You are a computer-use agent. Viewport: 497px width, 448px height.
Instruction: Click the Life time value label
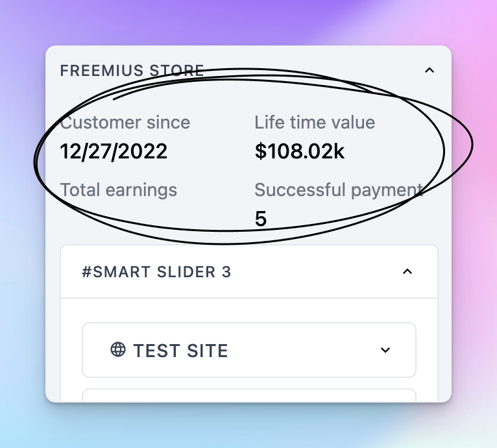click(315, 123)
